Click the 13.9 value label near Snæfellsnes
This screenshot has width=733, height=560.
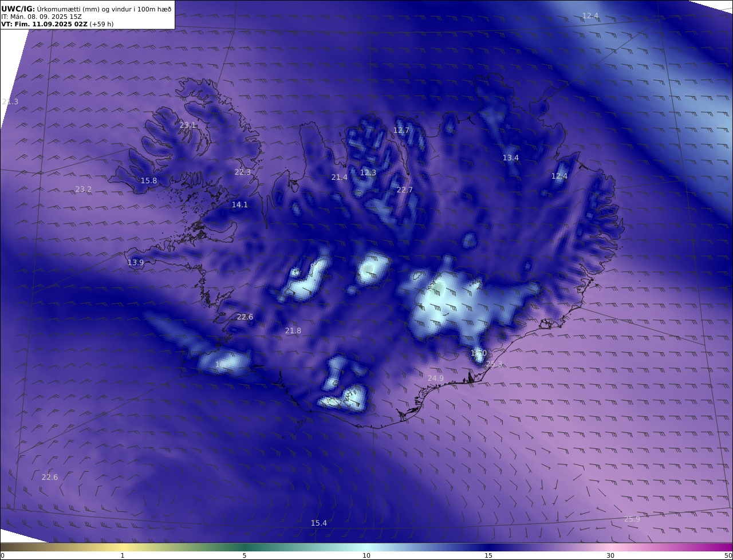(x=136, y=262)
